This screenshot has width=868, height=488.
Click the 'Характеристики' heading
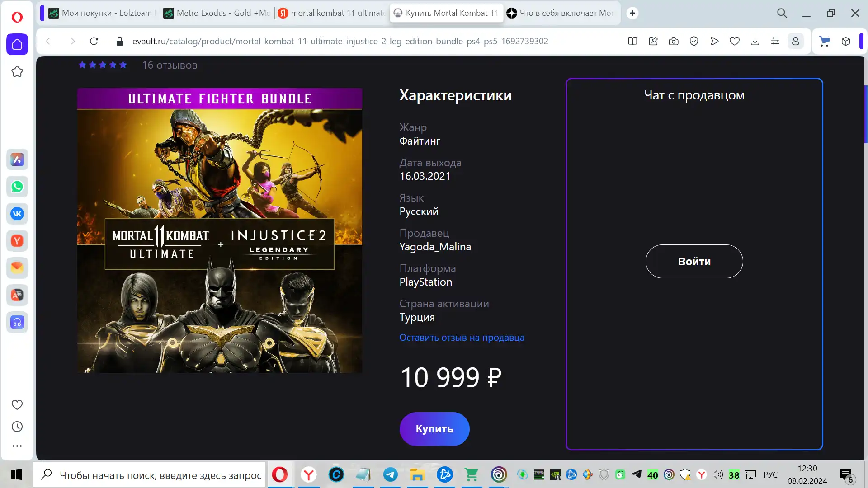[x=455, y=95]
